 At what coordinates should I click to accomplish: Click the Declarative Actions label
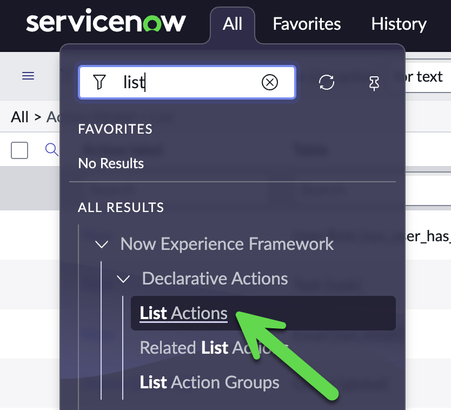pyautogui.click(x=215, y=278)
